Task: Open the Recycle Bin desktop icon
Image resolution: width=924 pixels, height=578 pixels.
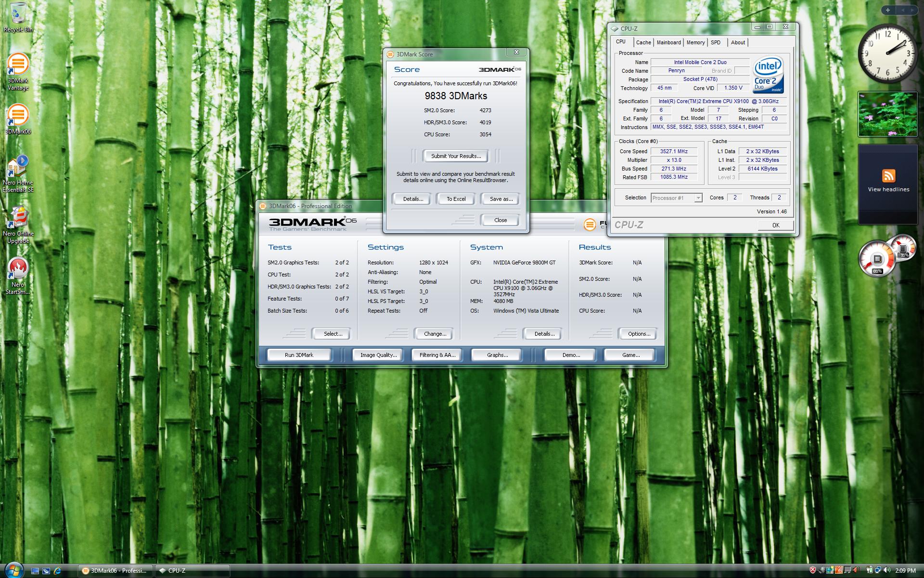Action: pos(18,17)
